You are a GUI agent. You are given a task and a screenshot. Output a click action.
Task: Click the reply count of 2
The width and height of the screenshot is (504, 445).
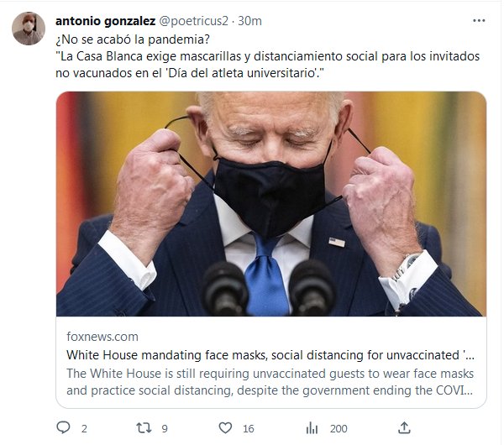pyautogui.click(x=84, y=428)
